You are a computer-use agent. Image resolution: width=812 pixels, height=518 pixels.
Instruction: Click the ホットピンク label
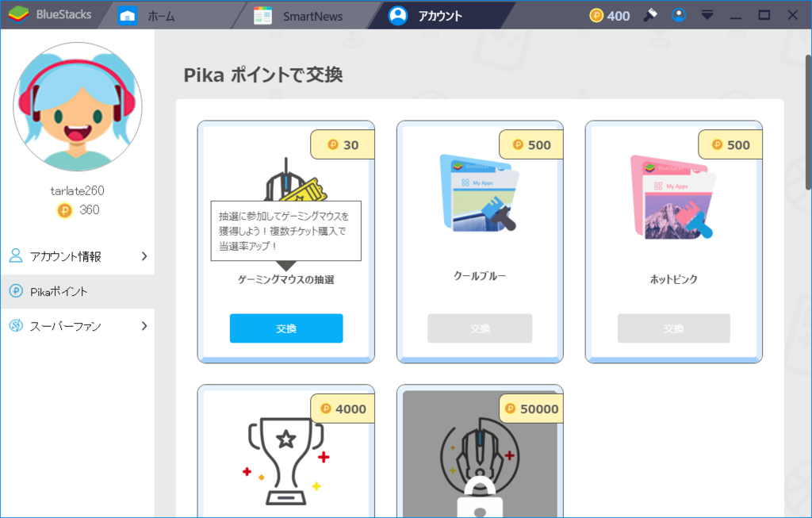pos(674,280)
